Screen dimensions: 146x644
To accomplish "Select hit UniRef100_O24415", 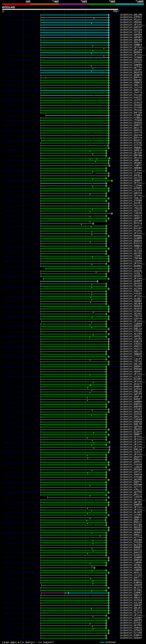I will [131, 103].
